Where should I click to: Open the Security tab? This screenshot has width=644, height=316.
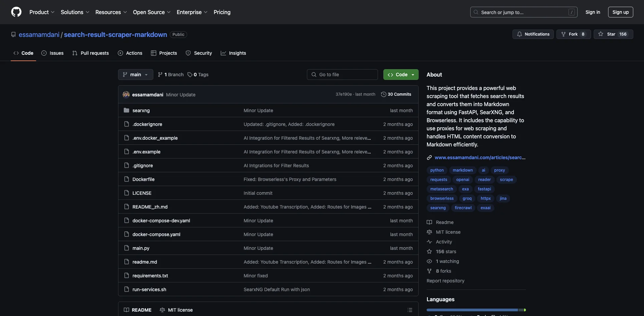pyautogui.click(x=199, y=53)
